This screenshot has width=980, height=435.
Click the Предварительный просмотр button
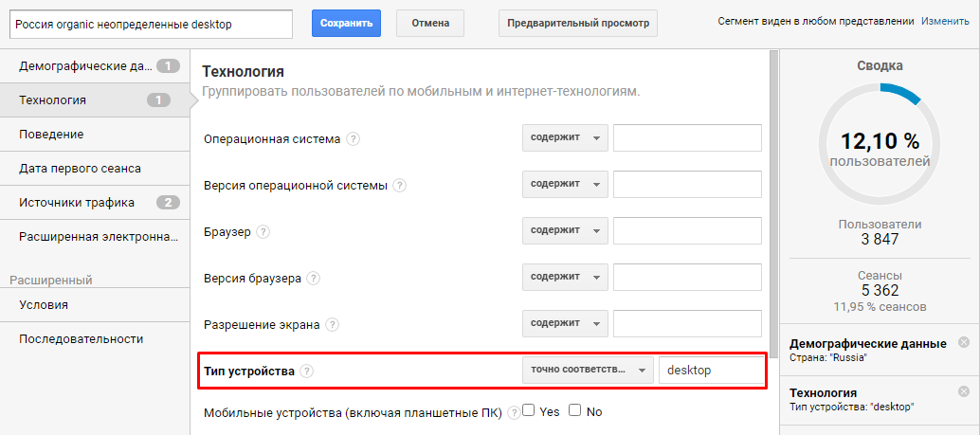tap(578, 23)
